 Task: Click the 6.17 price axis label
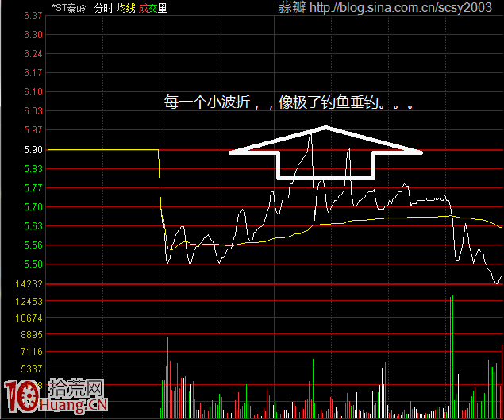[x=33, y=73]
